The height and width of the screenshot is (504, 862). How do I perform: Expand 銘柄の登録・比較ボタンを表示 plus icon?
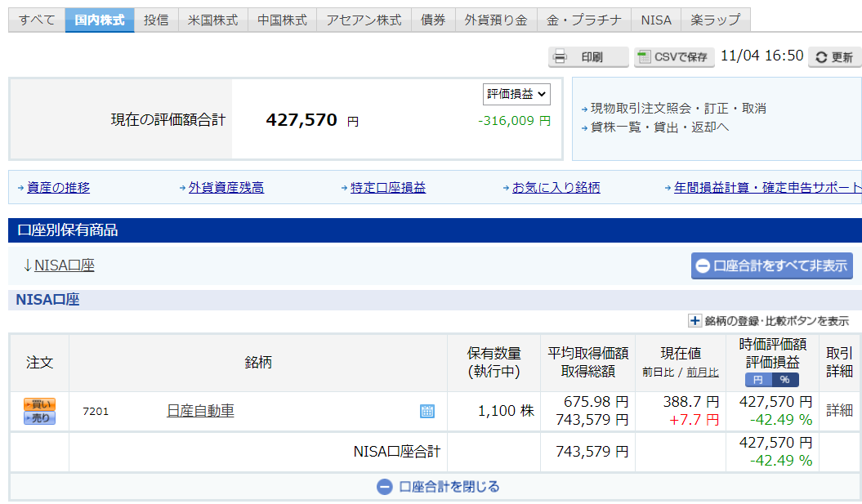coord(695,320)
